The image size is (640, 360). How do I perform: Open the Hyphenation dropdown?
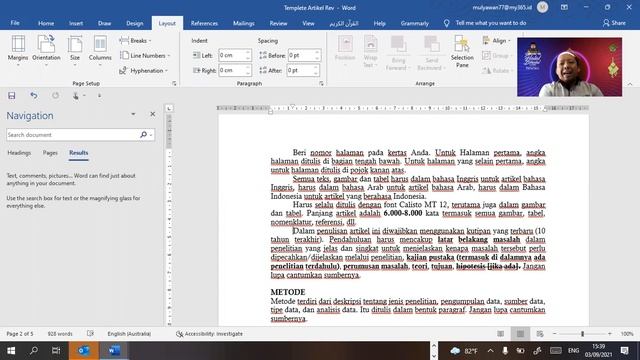tap(144, 71)
